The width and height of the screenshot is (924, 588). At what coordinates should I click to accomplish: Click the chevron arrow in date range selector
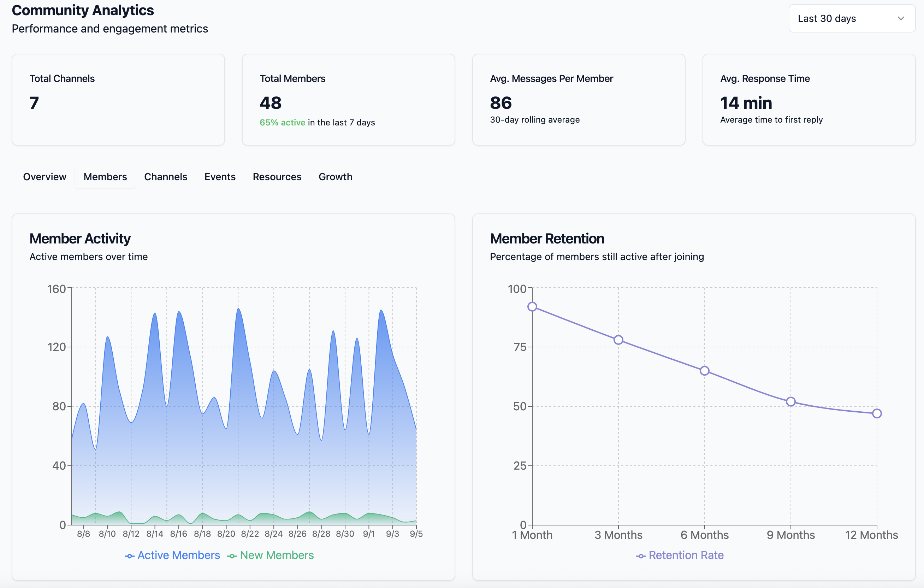click(901, 18)
